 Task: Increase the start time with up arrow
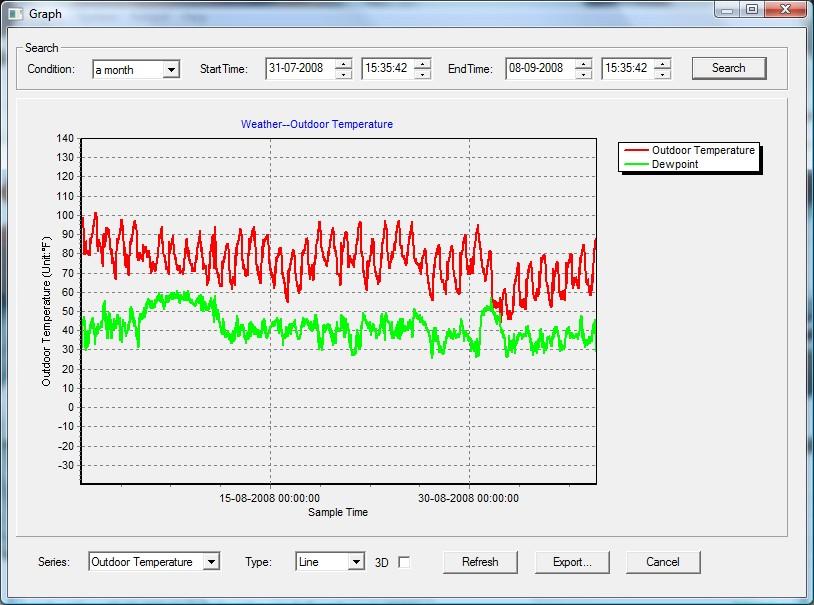point(423,64)
